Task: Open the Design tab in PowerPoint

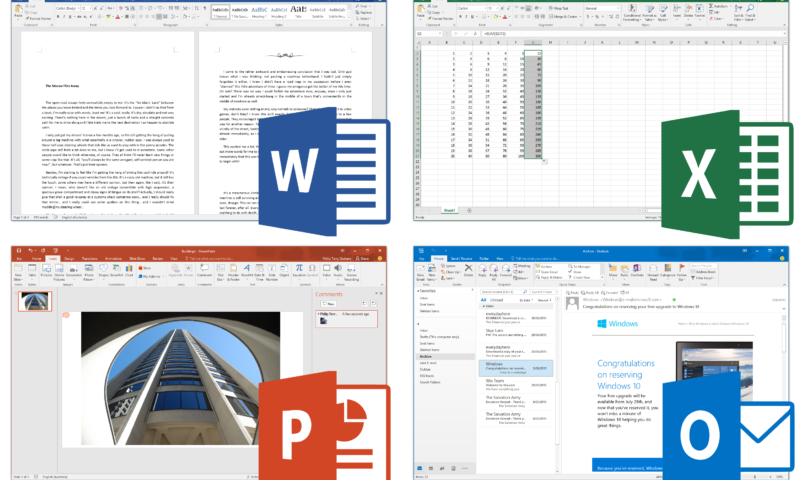Action: [x=69, y=259]
